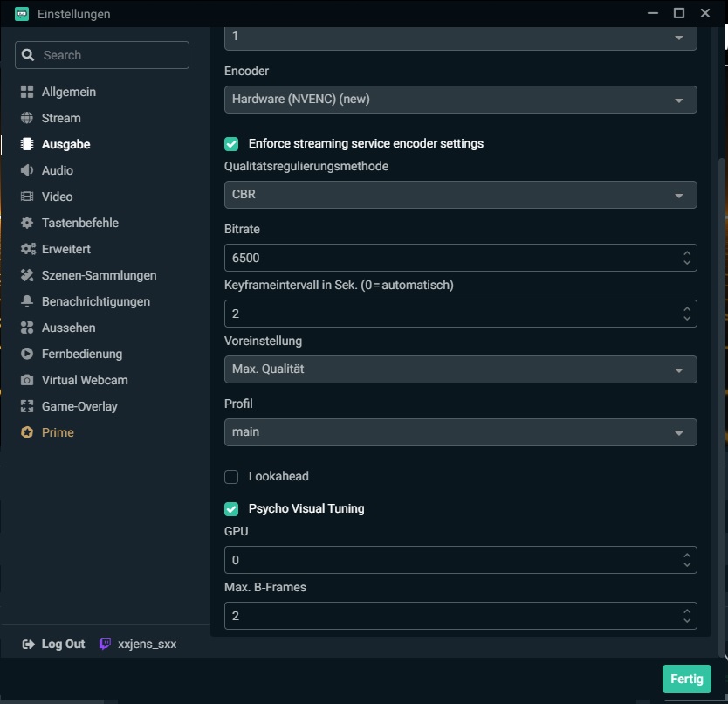Switch to the Erweitert settings section
This screenshot has width=728, height=704.
(x=65, y=249)
